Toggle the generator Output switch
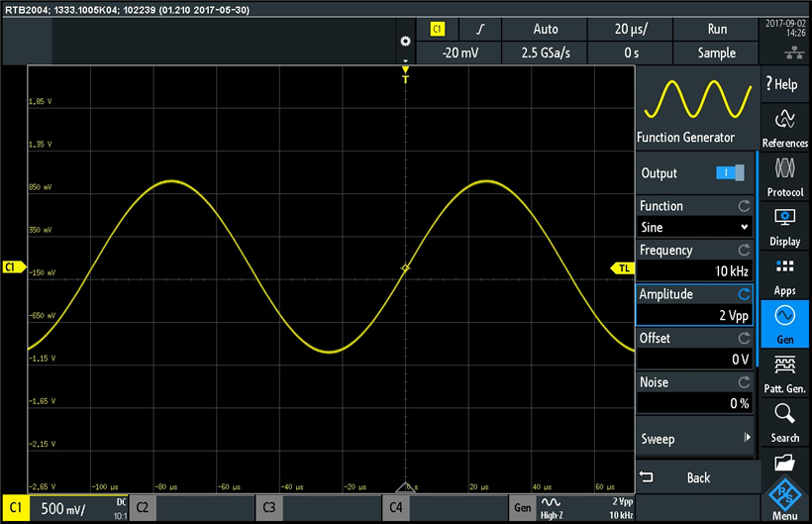Viewport: 812px width, 524px height. tap(730, 173)
